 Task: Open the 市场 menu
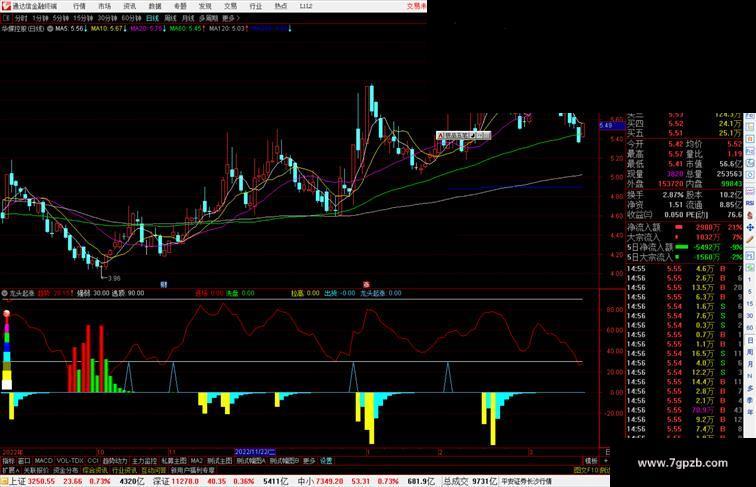(104, 6)
